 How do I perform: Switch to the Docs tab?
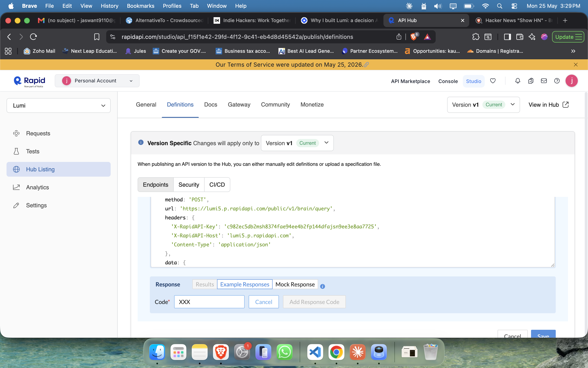[x=211, y=105]
